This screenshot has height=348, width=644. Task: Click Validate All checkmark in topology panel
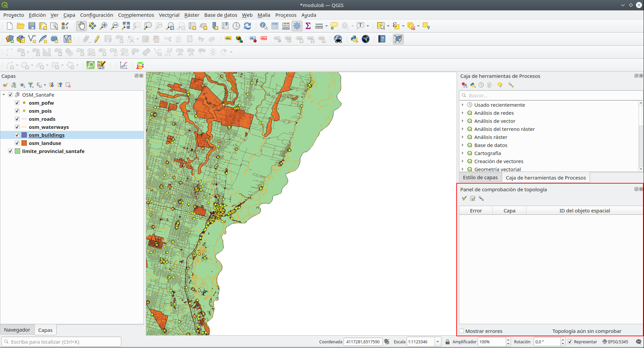tap(464, 199)
